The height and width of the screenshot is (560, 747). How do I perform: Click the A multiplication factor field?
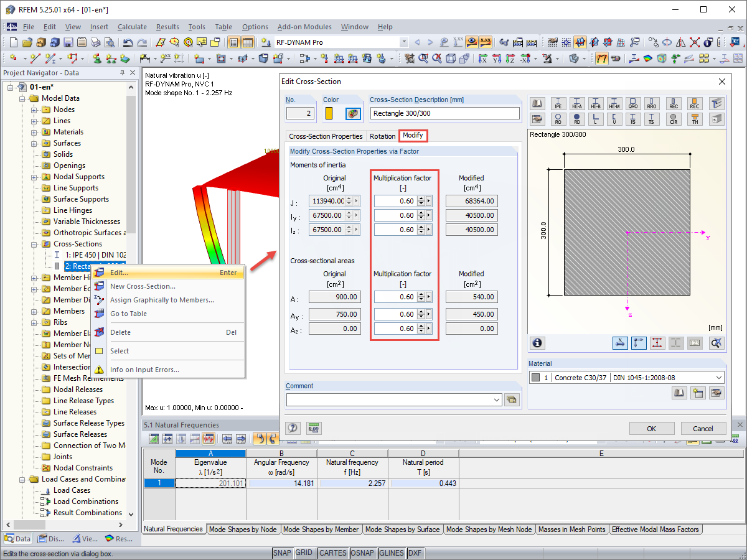click(x=396, y=297)
